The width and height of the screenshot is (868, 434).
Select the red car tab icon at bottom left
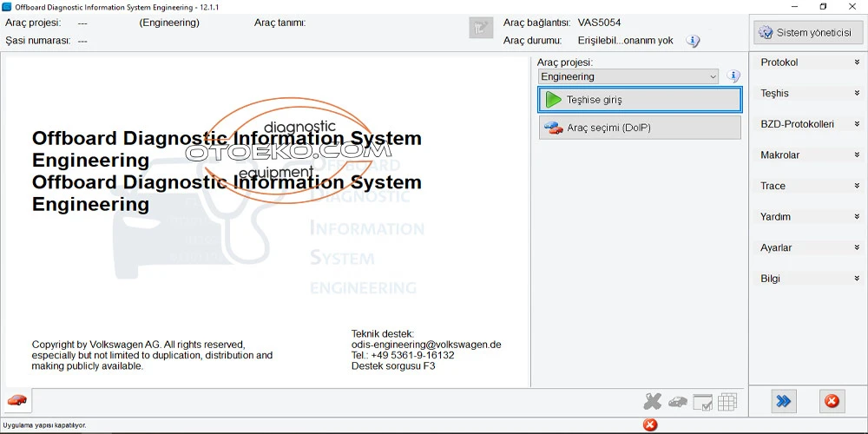click(x=17, y=399)
